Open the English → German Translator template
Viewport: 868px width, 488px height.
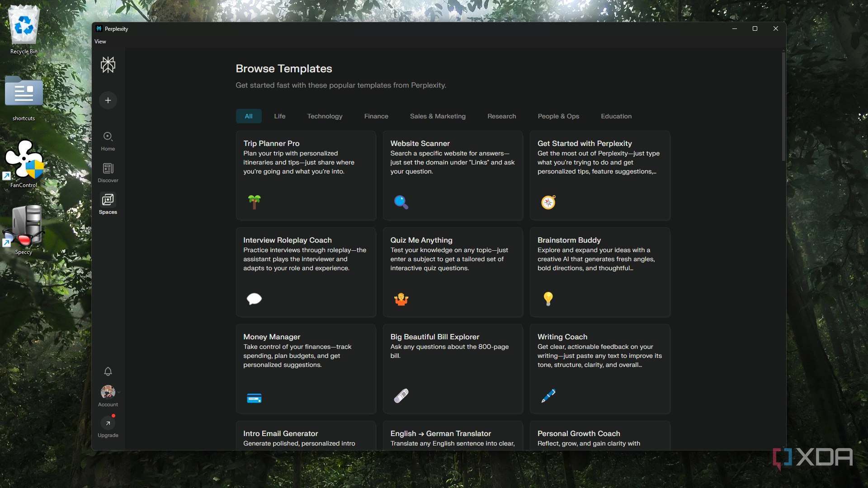pos(453,435)
